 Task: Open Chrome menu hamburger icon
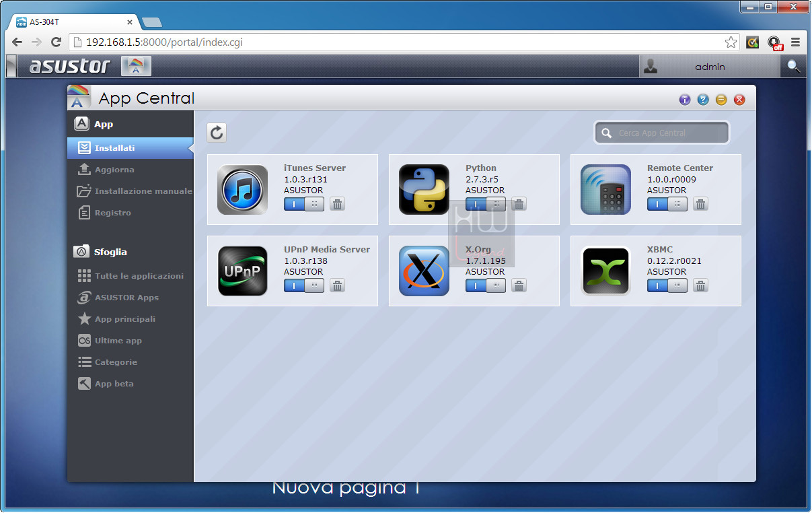click(x=795, y=42)
